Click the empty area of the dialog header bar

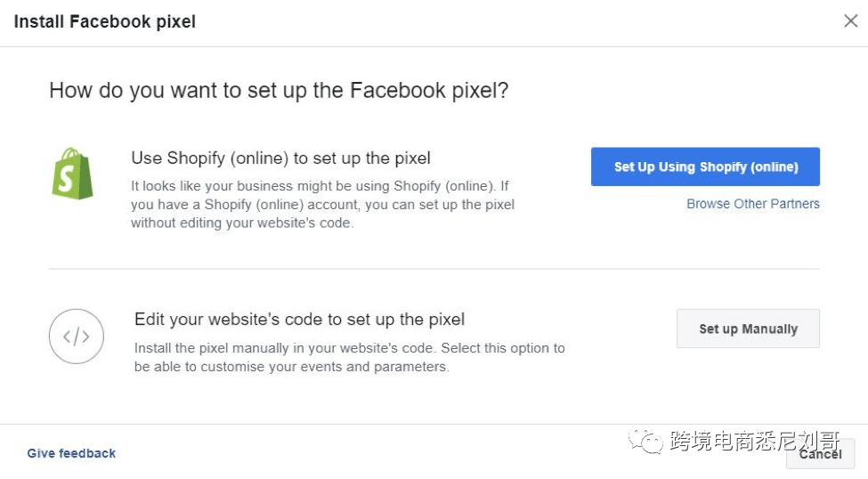pyautogui.click(x=515, y=22)
